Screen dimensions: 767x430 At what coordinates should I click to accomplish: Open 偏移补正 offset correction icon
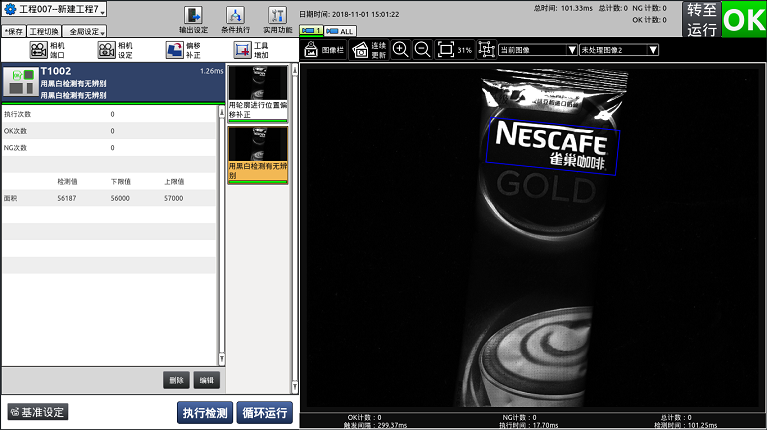coord(183,50)
